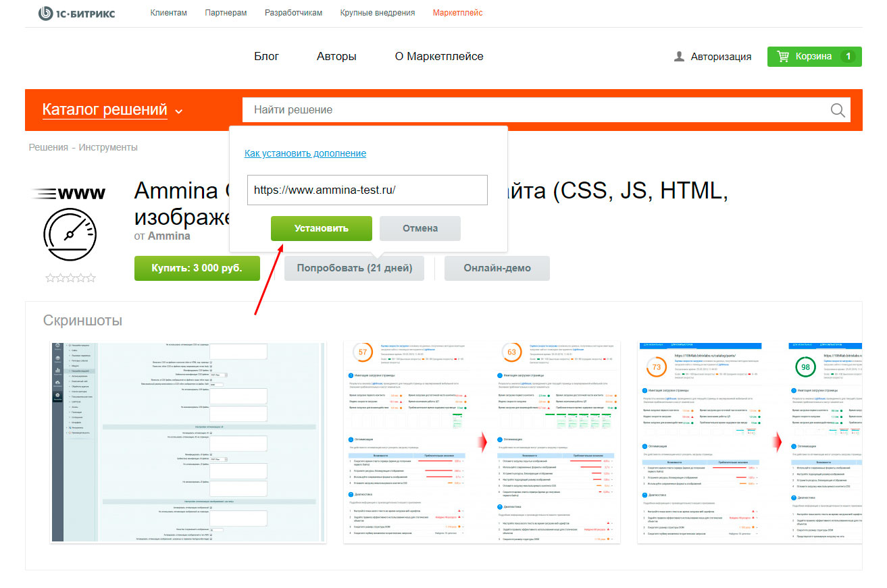Image resolution: width=887 pixels, height=588 pixels.
Task: Click the 1С-Битрикс logo
Action: 76,13
